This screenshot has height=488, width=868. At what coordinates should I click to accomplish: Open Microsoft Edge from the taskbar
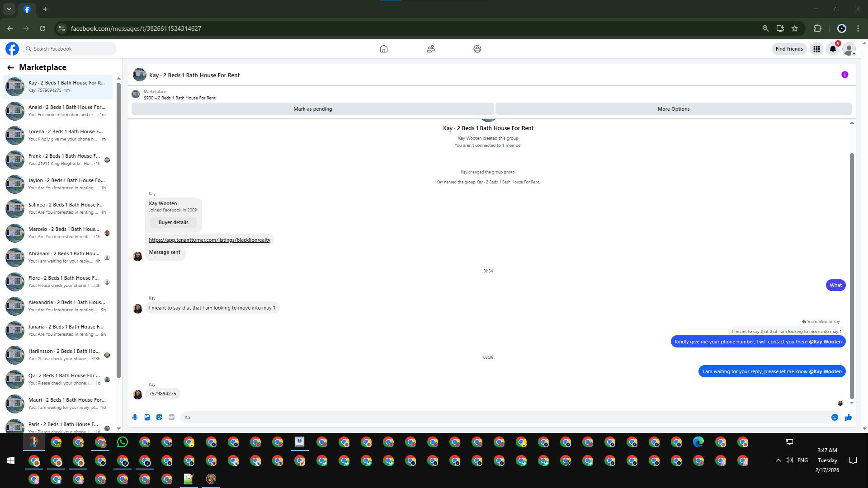coord(698,442)
